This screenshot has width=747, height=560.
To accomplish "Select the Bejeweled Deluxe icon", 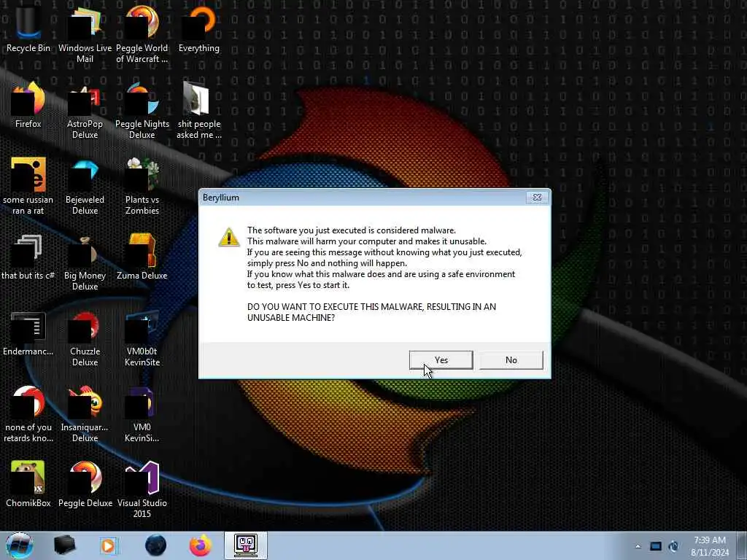I will (x=85, y=186).
